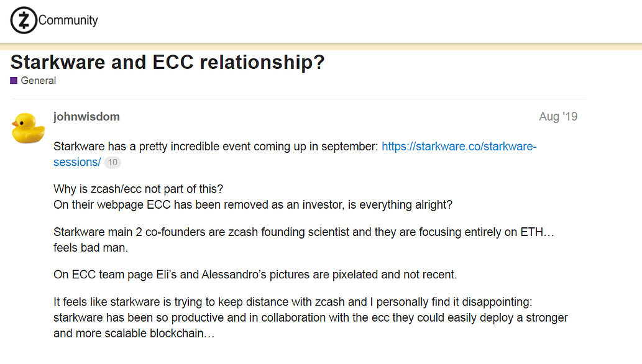
Task: Click the Aug '19 post date
Action: pyautogui.click(x=558, y=117)
